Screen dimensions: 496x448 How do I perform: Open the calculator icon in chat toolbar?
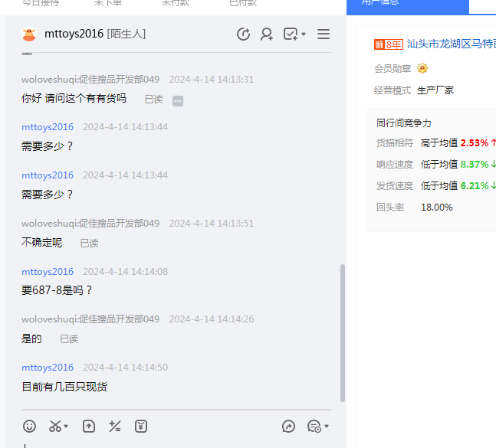115,427
